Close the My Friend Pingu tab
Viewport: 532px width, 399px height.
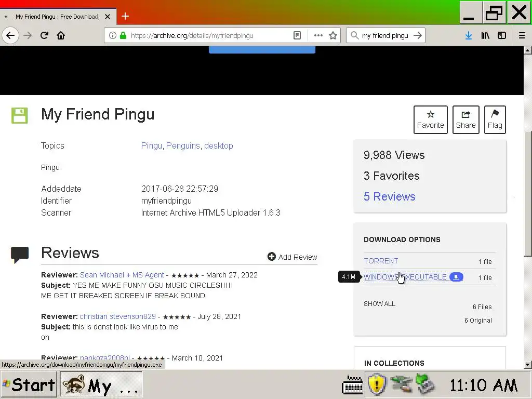tap(108, 16)
